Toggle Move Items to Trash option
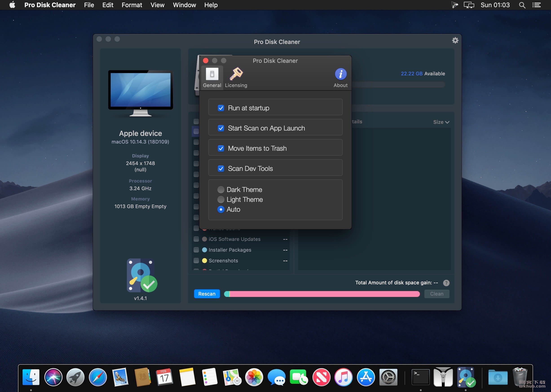Image resolution: width=551 pixels, height=392 pixels. pyautogui.click(x=221, y=148)
